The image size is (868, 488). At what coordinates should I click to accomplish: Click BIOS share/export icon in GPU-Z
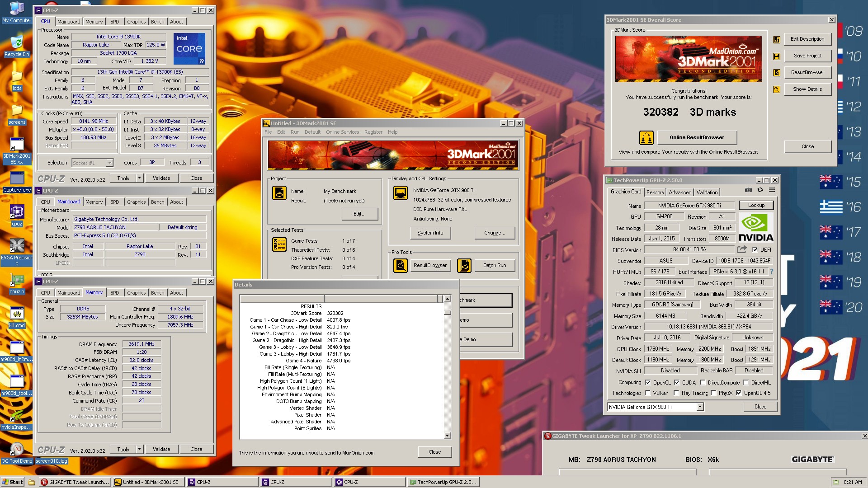tap(742, 249)
